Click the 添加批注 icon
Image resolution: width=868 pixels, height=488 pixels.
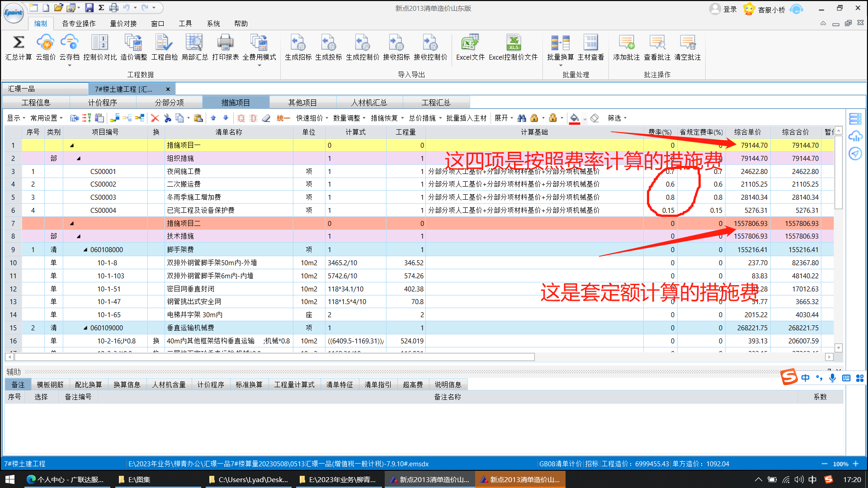pyautogui.click(x=627, y=43)
